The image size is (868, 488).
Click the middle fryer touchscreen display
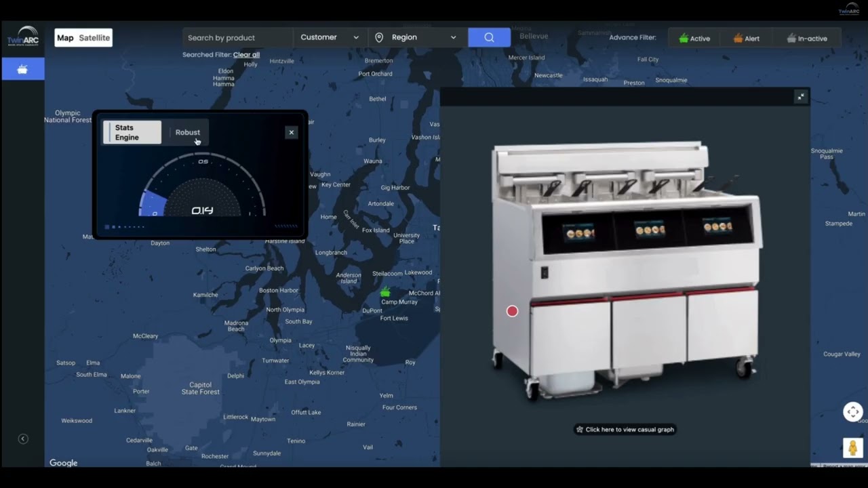pos(649,230)
